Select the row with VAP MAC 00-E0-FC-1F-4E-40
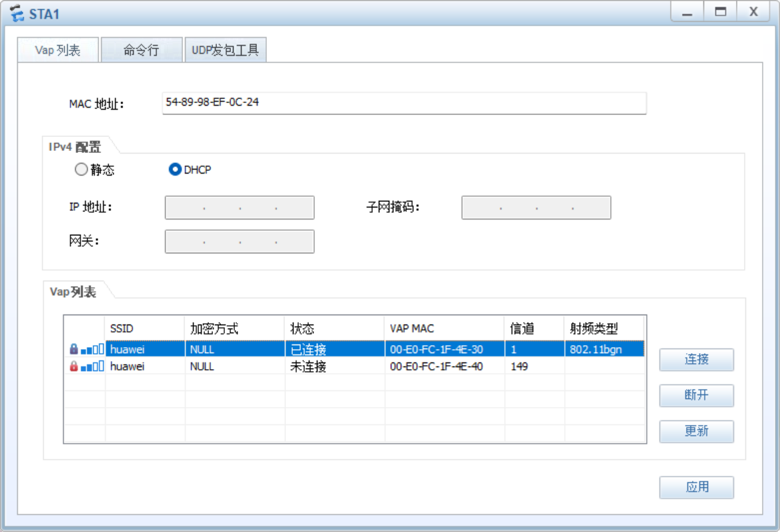Image resolution: width=780 pixels, height=532 pixels. (x=437, y=366)
